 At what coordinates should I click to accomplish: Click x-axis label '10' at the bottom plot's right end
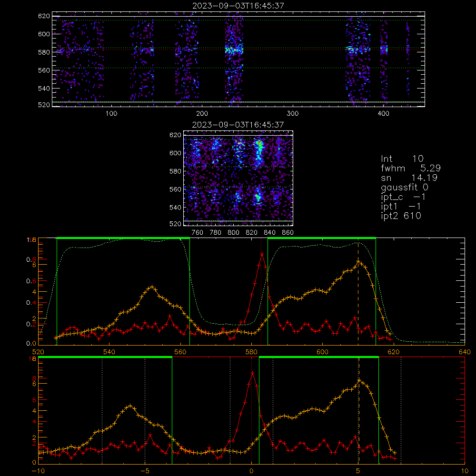[x=465, y=471]
